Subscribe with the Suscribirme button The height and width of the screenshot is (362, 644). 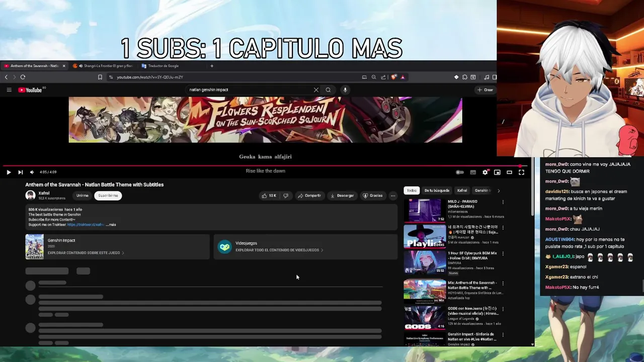(108, 196)
